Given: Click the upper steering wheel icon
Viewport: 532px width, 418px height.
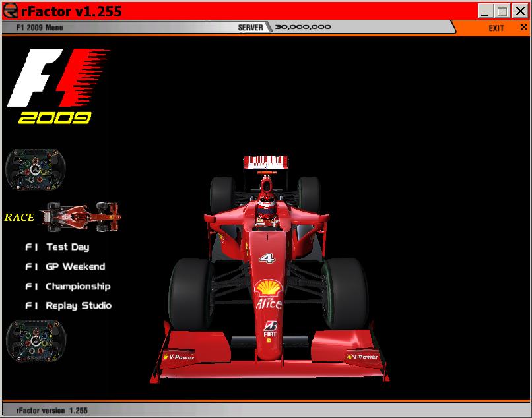Looking at the screenshot, I should coord(35,169).
